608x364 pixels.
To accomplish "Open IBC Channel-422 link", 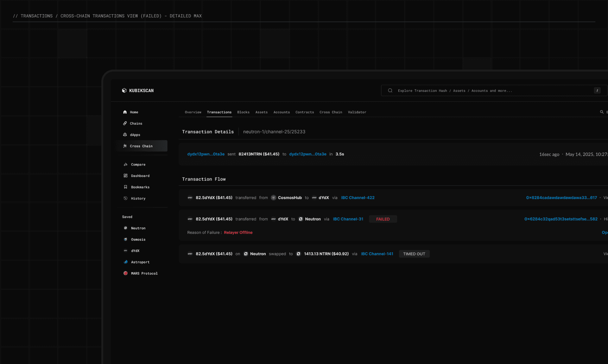I will (x=358, y=198).
